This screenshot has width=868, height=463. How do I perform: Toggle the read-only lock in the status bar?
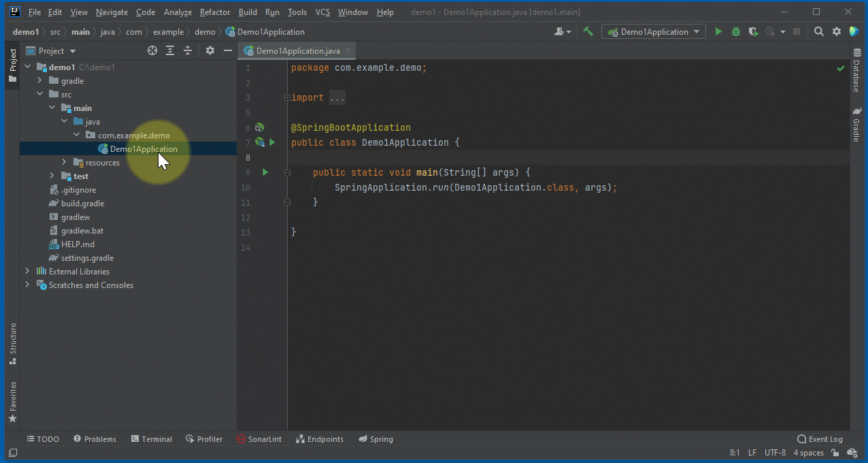pyautogui.click(x=835, y=452)
